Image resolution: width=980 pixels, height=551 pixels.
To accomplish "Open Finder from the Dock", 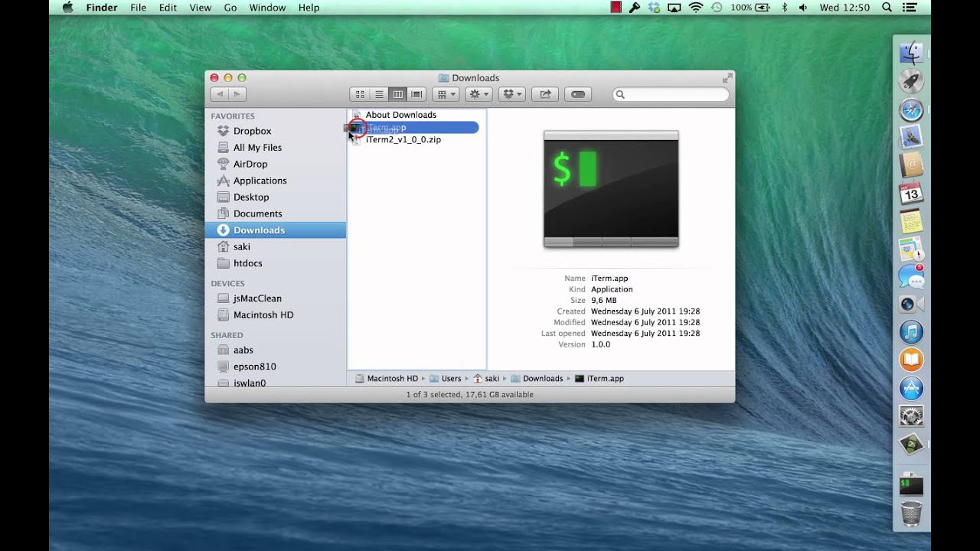I will [x=911, y=53].
